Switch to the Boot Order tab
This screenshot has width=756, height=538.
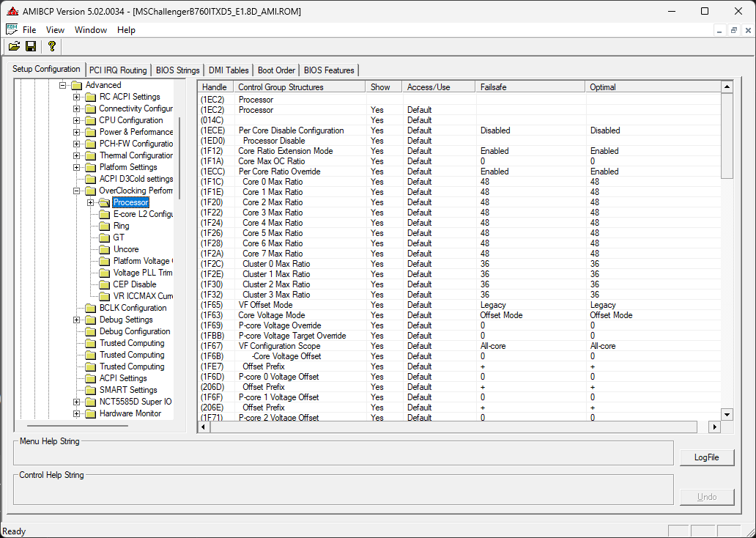[276, 70]
